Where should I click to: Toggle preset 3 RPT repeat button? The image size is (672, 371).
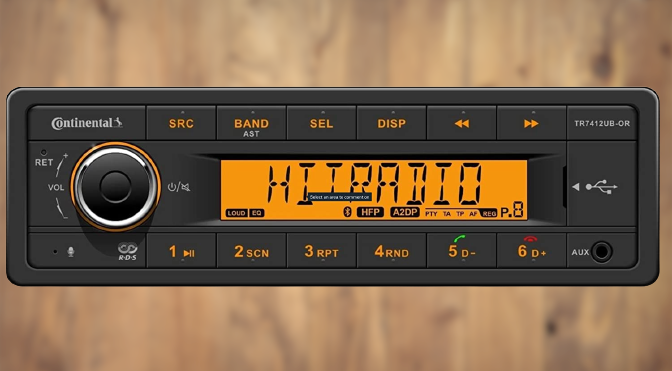click(x=321, y=251)
